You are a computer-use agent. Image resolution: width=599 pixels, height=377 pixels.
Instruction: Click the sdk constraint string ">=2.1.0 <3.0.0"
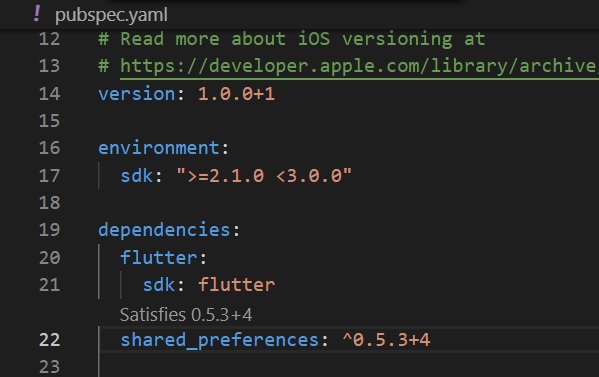click(x=264, y=176)
